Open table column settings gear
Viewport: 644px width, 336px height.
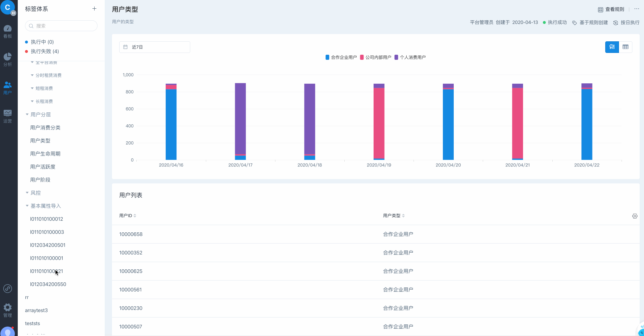[x=635, y=216]
